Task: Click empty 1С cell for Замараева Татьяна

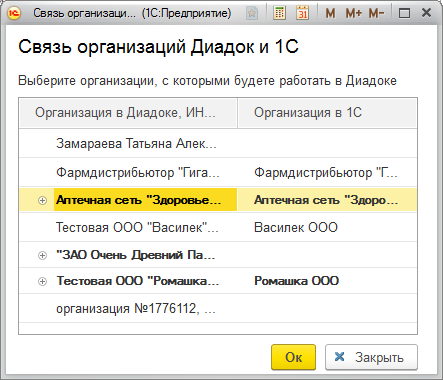Action: [x=327, y=144]
